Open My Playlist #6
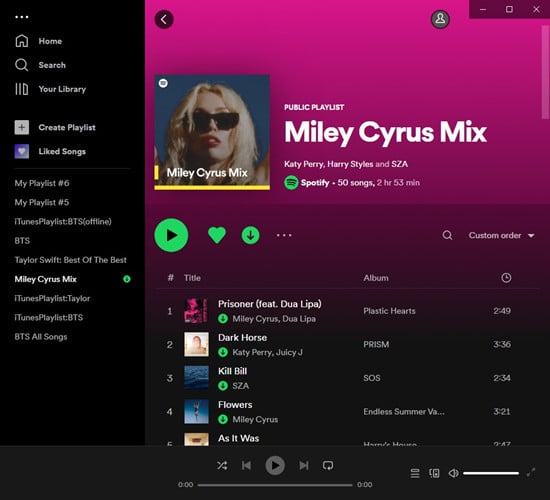Image resolution: width=550 pixels, height=500 pixels. [42, 183]
